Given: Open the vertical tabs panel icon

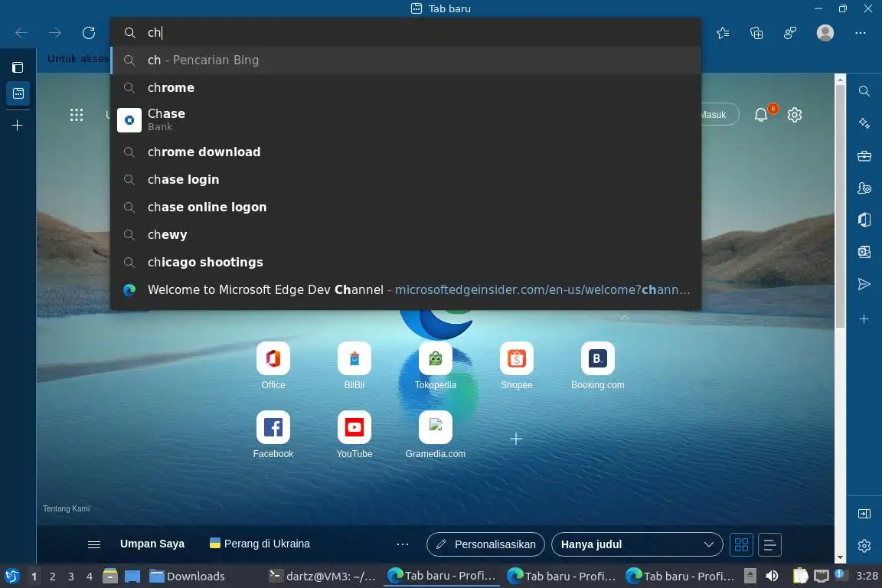Looking at the screenshot, I should click(18, 67).
